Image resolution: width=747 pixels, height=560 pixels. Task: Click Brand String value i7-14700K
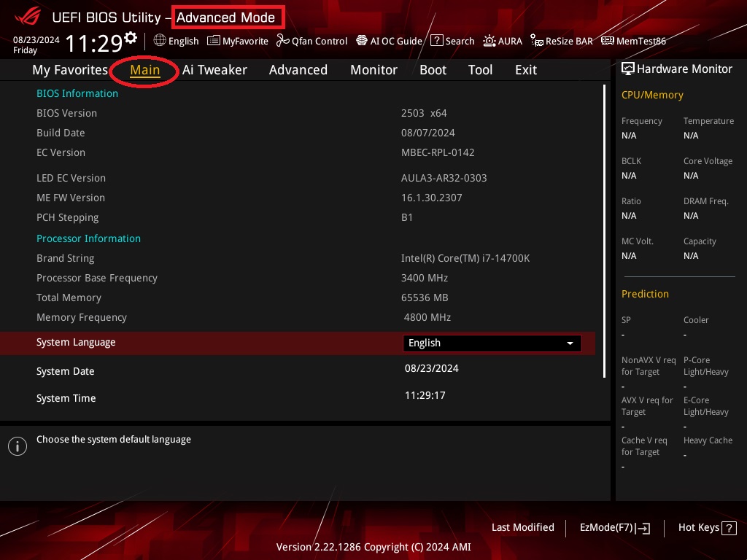(x=465, y=258)
